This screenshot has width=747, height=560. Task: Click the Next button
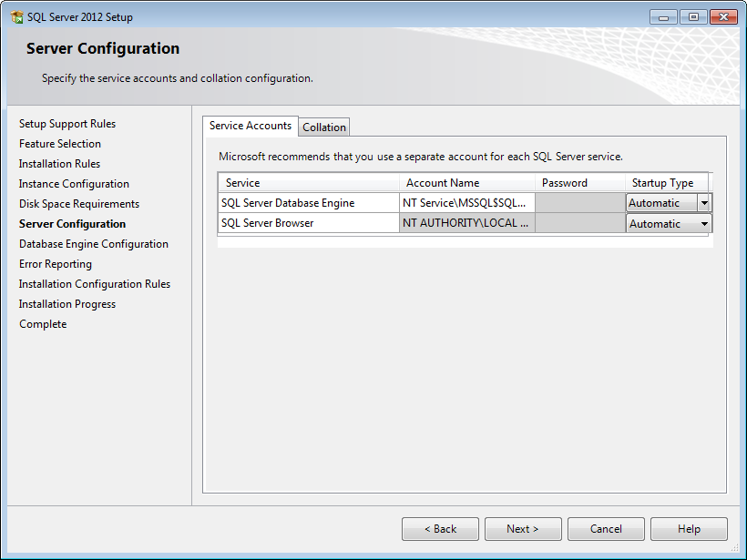point(523,529)
